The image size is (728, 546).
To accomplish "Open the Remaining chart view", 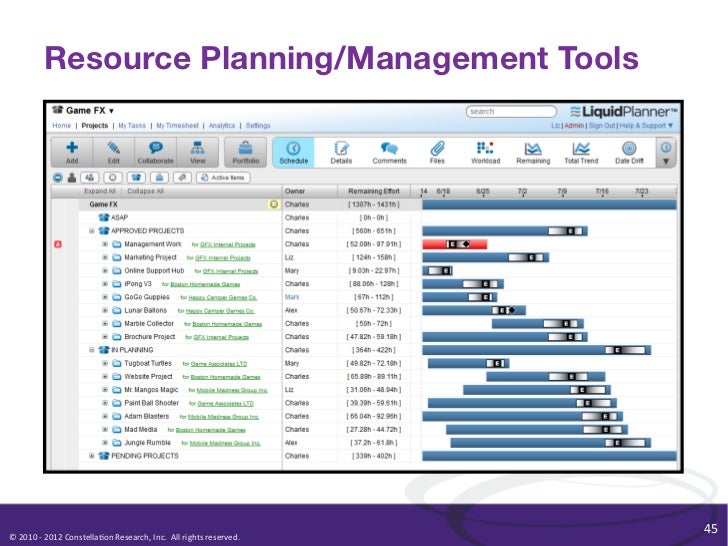I will 533,152.
